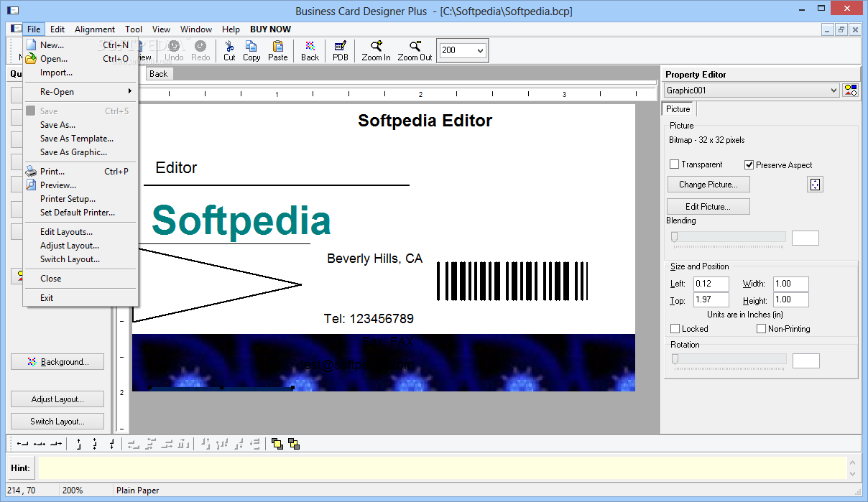Click the Change Picture... button
Screen dimensions: 868x502
(708, 185)
